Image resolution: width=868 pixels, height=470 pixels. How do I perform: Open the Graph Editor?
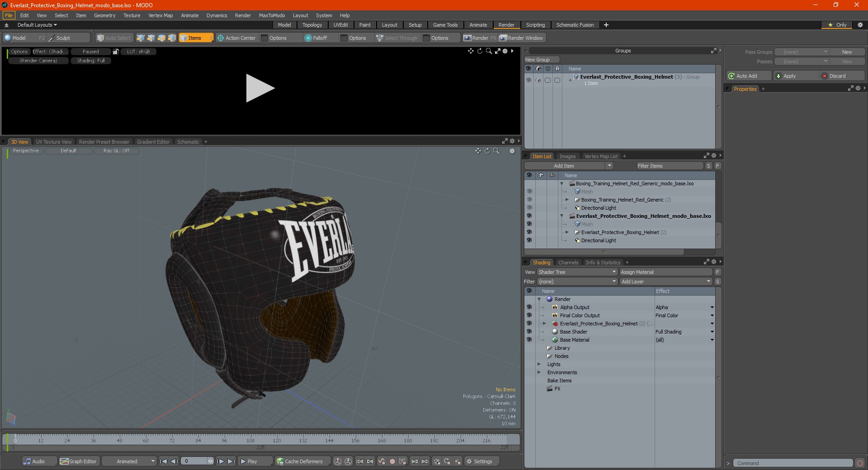(x=79, y=461)
